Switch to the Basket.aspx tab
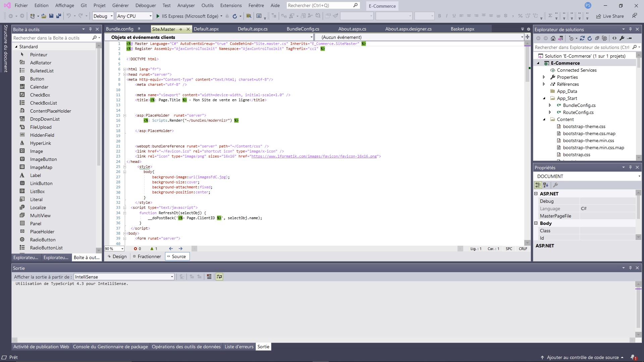Image resolution: width=644 pixels, height=362 pixels. click(x=463, y=29)
